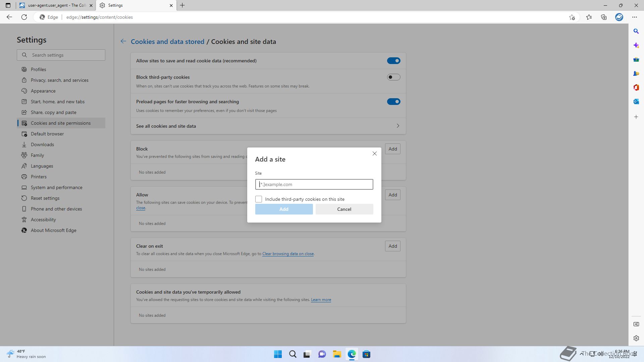Viewport: 644px width, 362px height.
Task: Click the browser back arrow
Action: point(9,17)
